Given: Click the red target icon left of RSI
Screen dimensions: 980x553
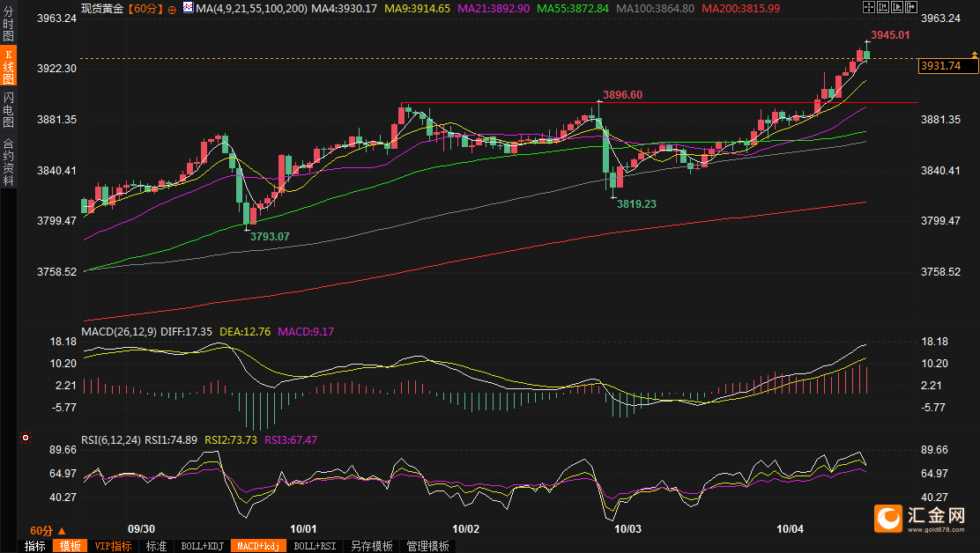Looking at the screenshot, I should point(26,437).
